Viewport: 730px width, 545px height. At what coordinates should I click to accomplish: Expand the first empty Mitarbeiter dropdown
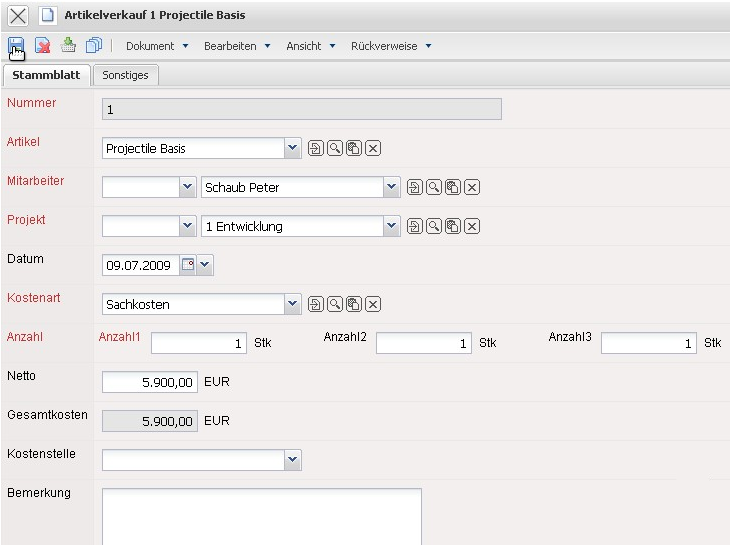coord(188,187)
